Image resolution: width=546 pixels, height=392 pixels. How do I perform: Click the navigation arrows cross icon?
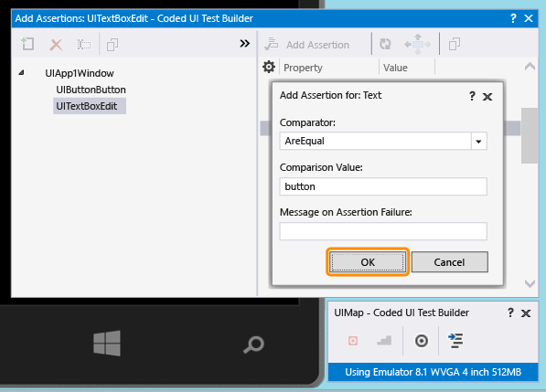[418, 44]
